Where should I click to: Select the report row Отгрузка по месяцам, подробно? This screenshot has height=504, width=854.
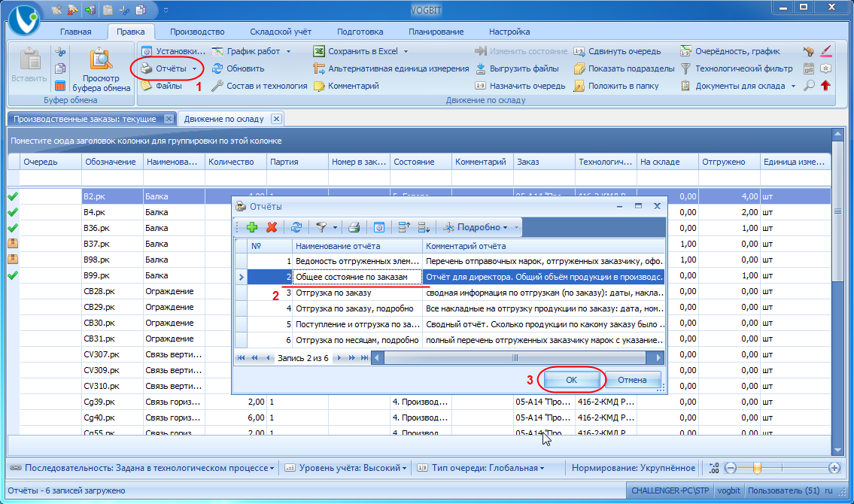tap(449, 340)
